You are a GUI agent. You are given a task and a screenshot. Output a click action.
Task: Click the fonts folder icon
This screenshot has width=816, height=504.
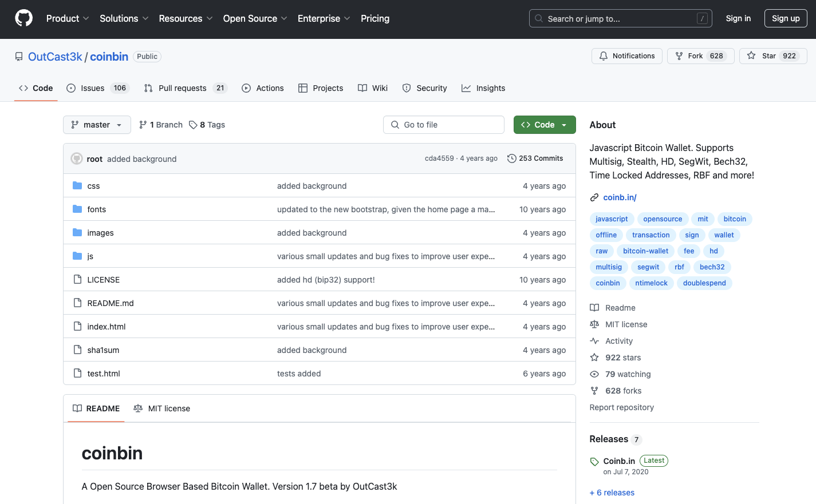77,209
